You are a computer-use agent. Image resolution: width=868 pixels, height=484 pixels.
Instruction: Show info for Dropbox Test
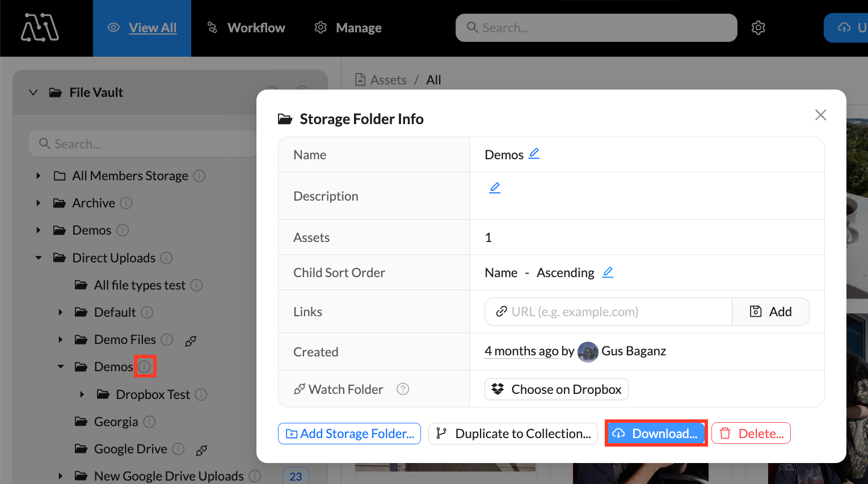pyautogui.click(x=201, y=394)
